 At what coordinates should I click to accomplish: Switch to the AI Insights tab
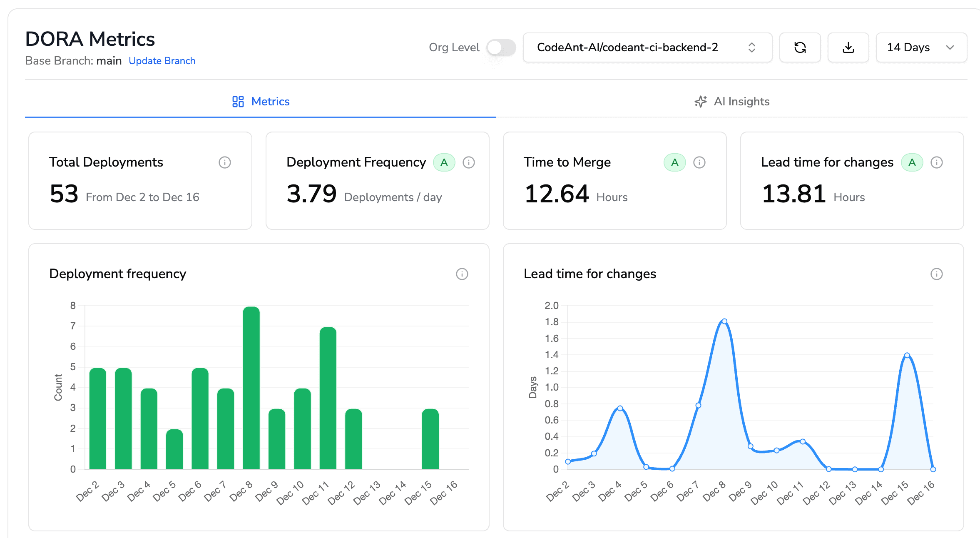coord(732,102)
